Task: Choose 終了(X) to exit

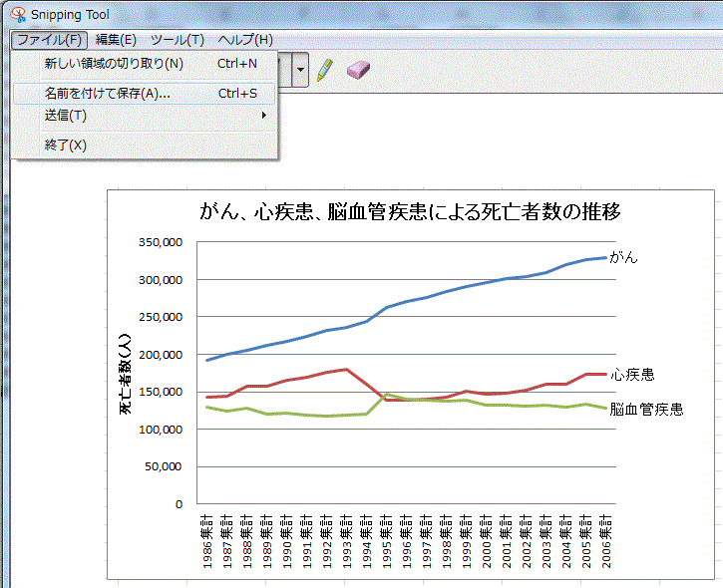Action: (66, 146)
